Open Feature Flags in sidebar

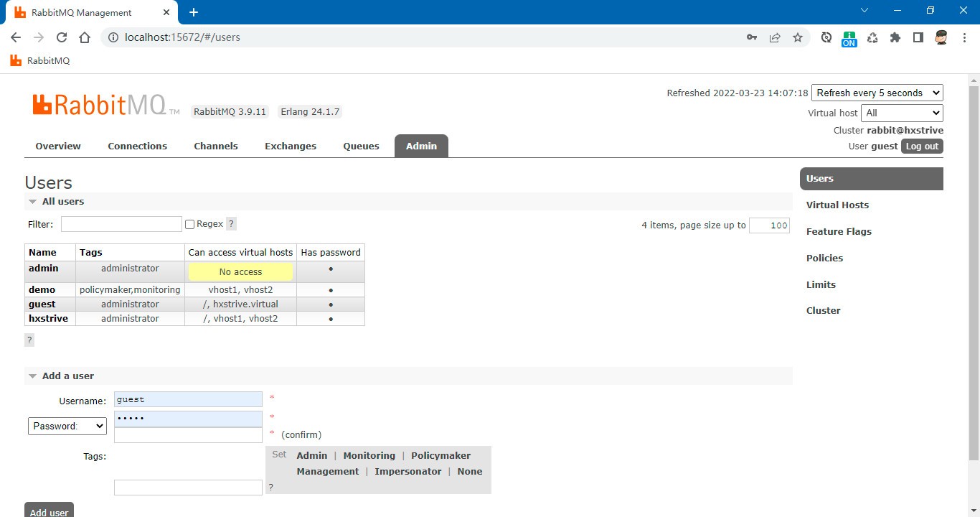[839, 232]
